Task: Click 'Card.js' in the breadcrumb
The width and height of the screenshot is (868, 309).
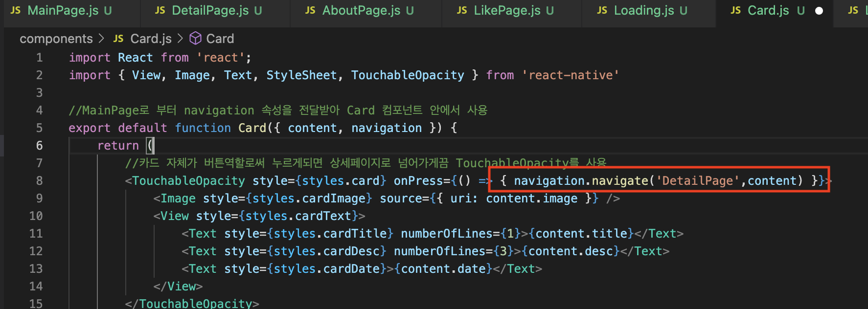Action: click(151, 39)
